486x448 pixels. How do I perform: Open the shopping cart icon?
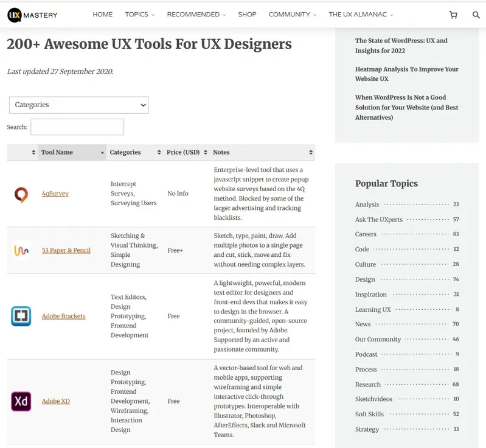tap(453, 15)
